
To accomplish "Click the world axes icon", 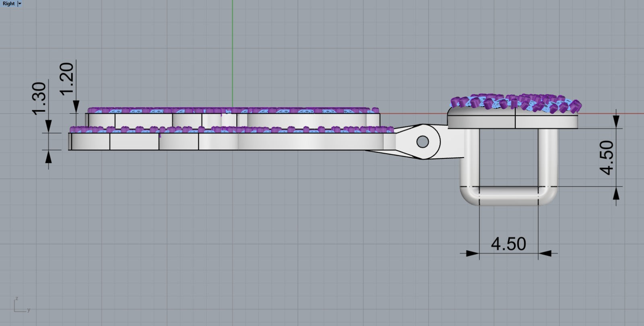I will point(21,305).
